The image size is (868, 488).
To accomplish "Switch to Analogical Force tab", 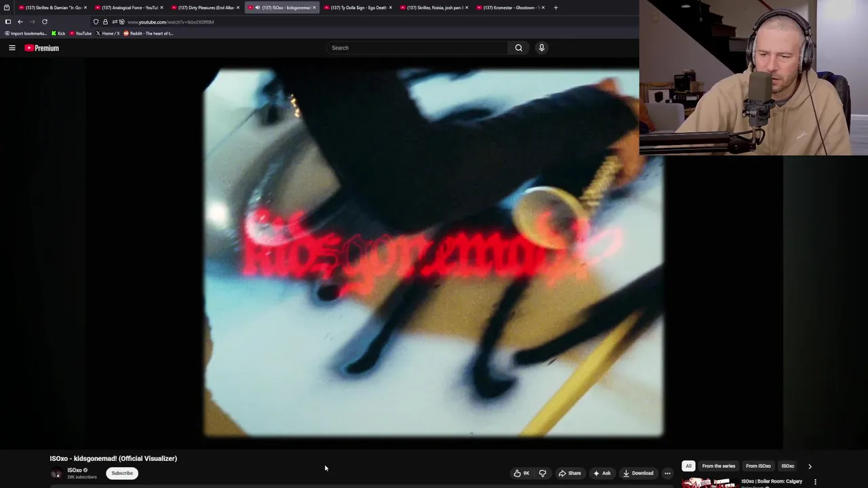I will click(127, 7).
